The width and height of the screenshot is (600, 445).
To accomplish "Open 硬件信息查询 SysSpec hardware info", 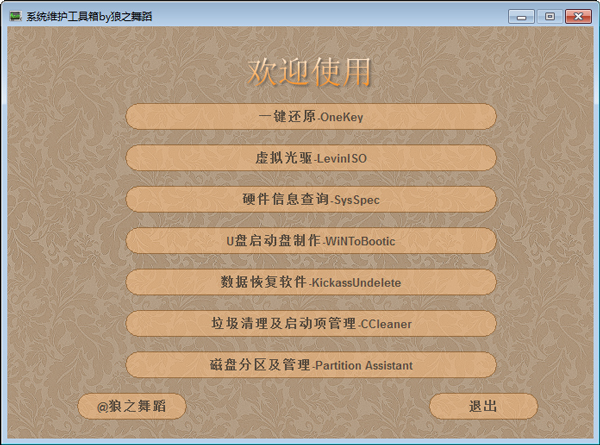I will coord(311,199).
